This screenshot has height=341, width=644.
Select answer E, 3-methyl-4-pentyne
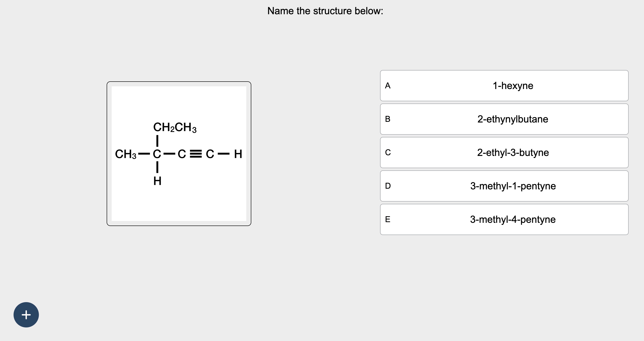pos(505,219)
